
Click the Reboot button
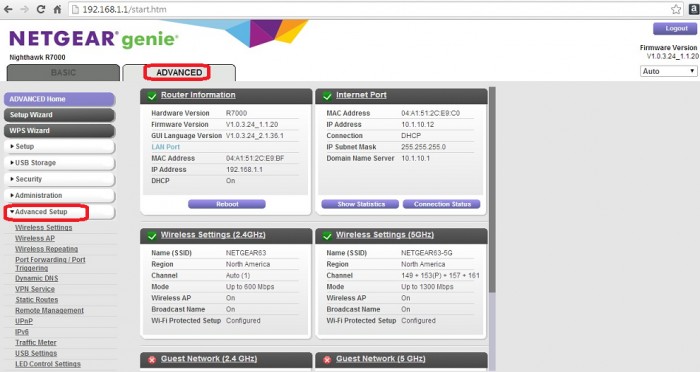(x=227, y=204)
